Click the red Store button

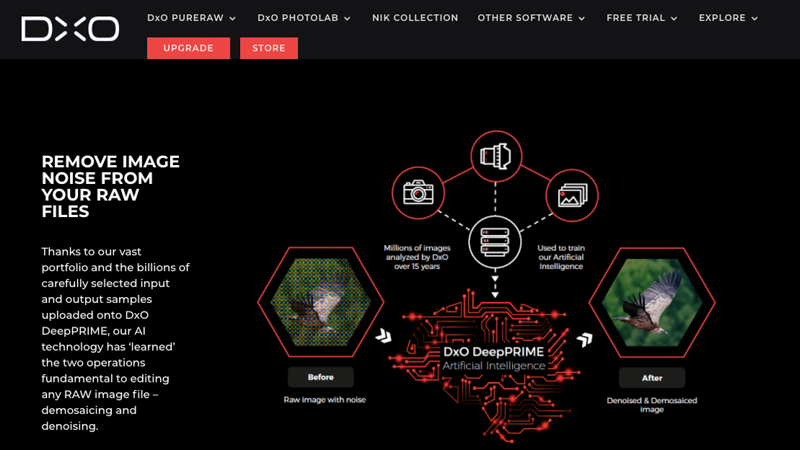pos(269,48)
